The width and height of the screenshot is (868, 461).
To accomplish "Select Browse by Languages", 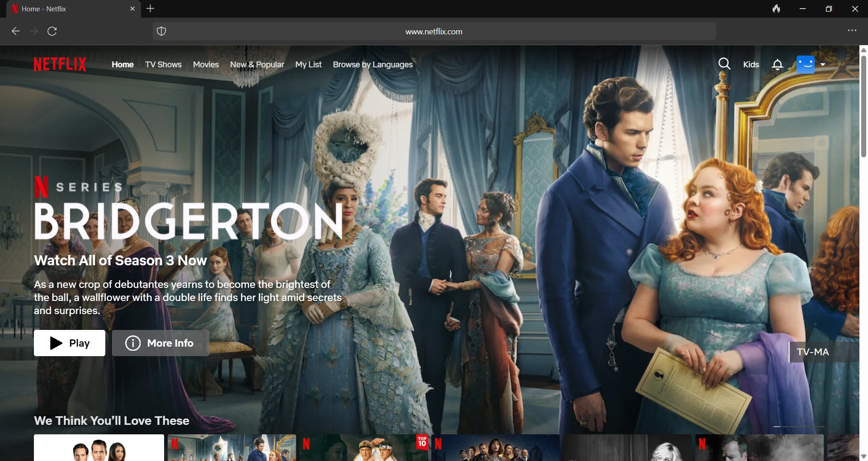I will (x=373, y=65).
